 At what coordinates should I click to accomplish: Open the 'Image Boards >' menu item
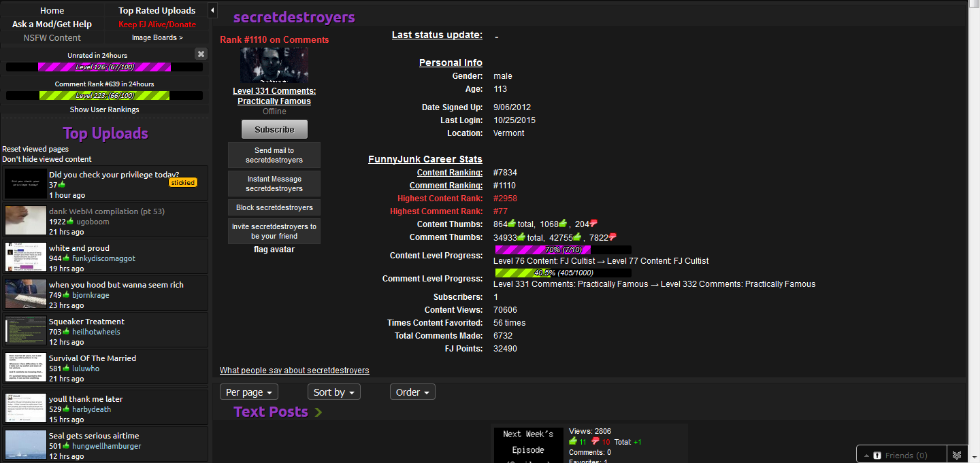coord(157,37)
